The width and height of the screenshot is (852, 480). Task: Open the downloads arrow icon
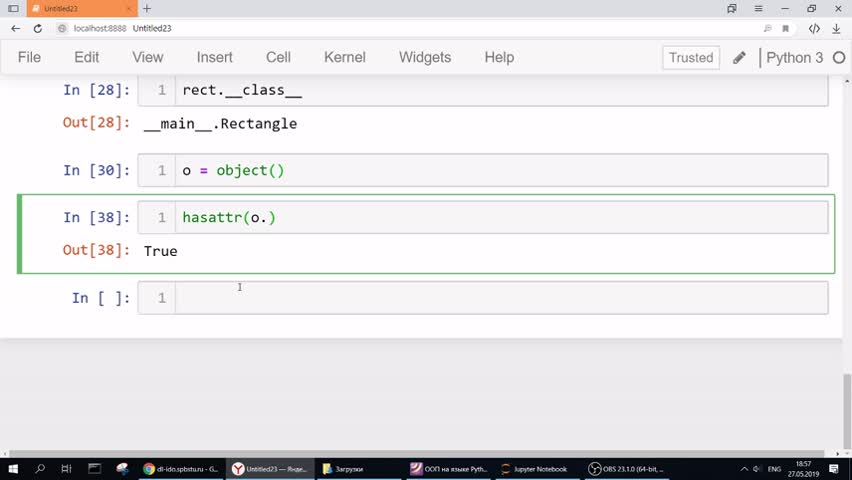click(x=836, y=28)
